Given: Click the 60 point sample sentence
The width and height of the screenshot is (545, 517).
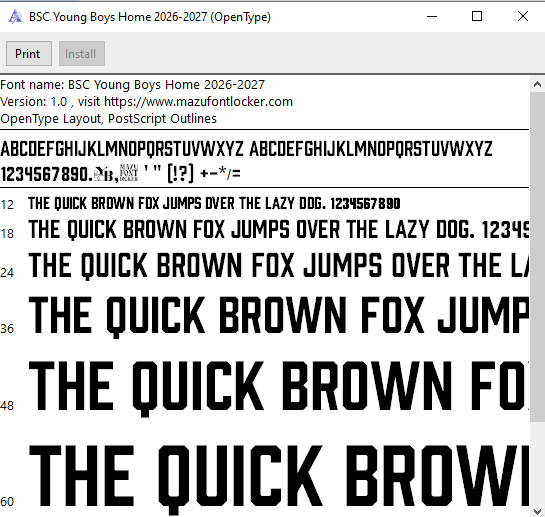Looking at the screenshot, I should [279, 479].
